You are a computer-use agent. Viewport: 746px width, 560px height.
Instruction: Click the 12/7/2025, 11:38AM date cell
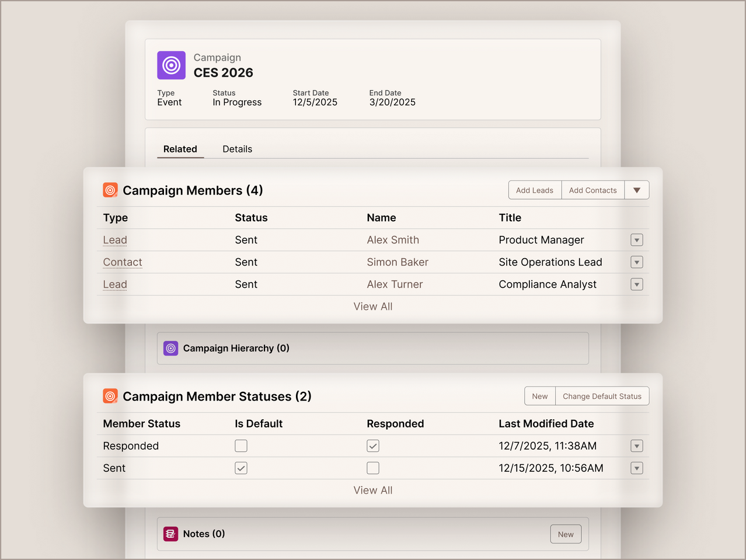pos(548,446)
